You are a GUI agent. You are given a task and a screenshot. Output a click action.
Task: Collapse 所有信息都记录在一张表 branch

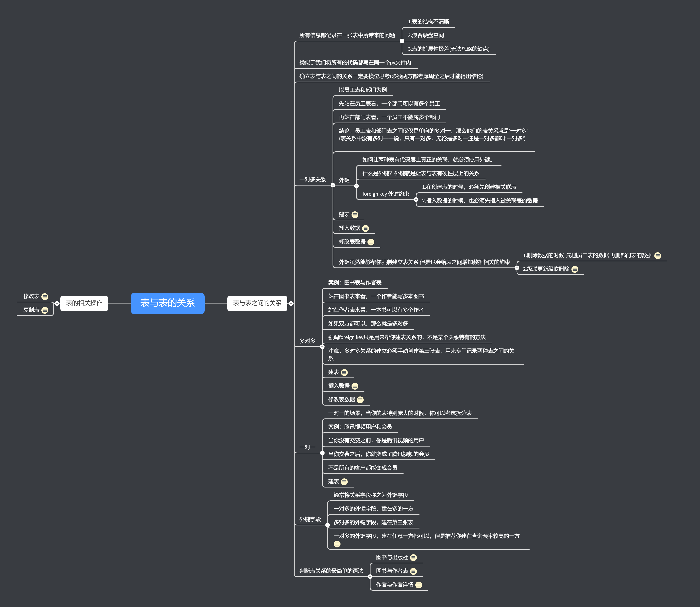402,41
